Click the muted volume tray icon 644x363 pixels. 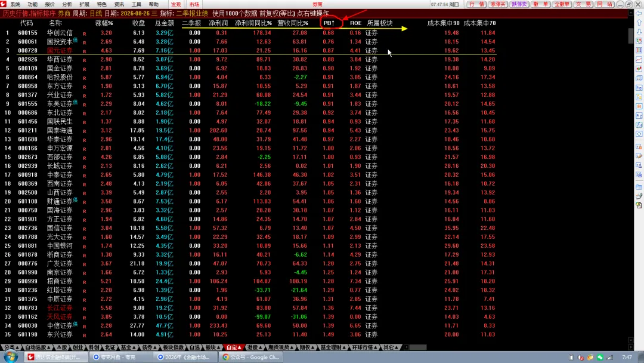click(580, 357)
